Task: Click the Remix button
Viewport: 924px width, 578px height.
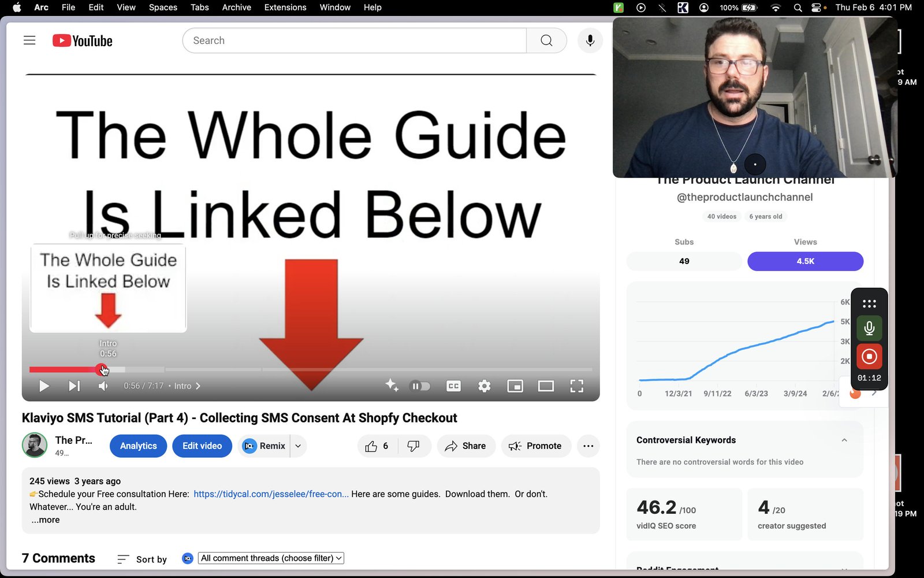Action: tap(264, 446)
